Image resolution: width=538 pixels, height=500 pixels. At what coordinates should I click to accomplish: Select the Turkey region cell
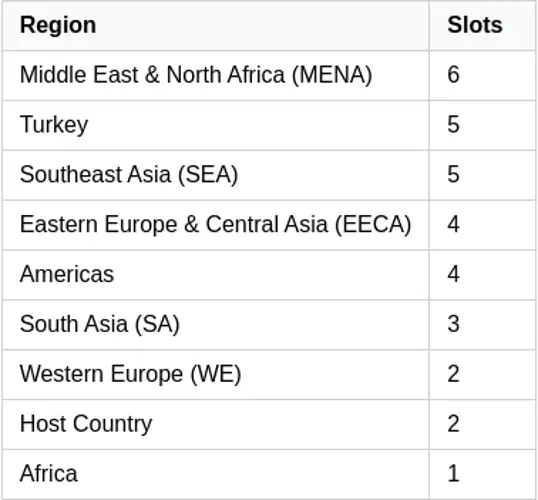click(x=215, y=125)
